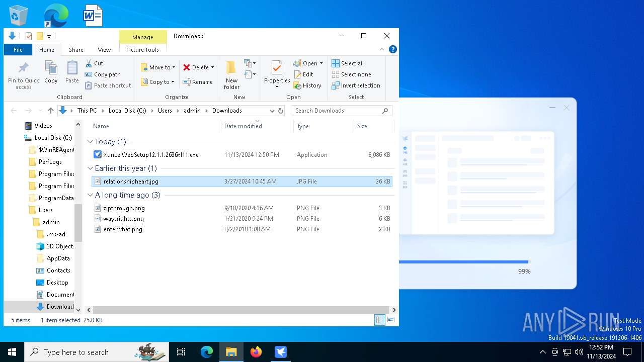
Task: Show file History from ribbon
Action: coord(307,85)
